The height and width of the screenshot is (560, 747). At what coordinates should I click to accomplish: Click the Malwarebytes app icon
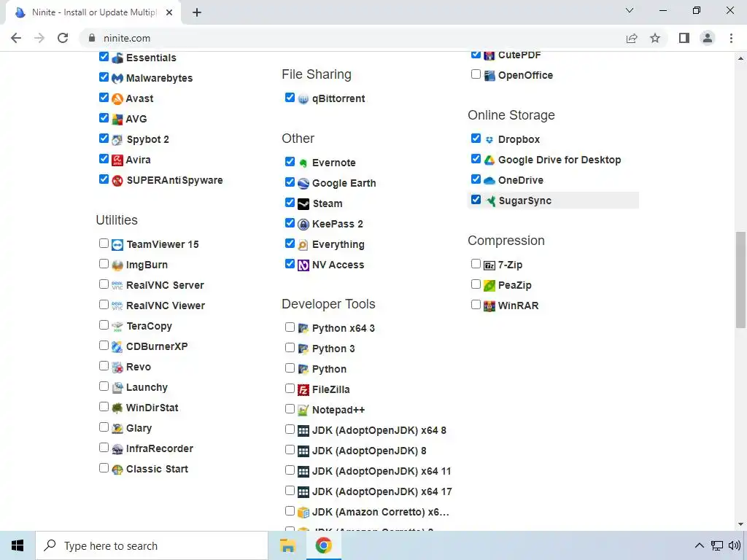click(x=117, y=78)
